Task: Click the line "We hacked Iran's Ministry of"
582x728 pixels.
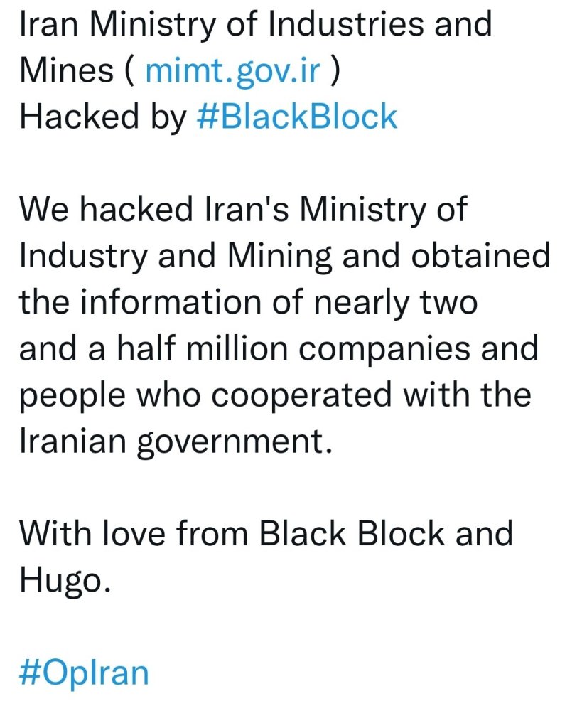Action: pyautogui.click(x=243, y=209)
